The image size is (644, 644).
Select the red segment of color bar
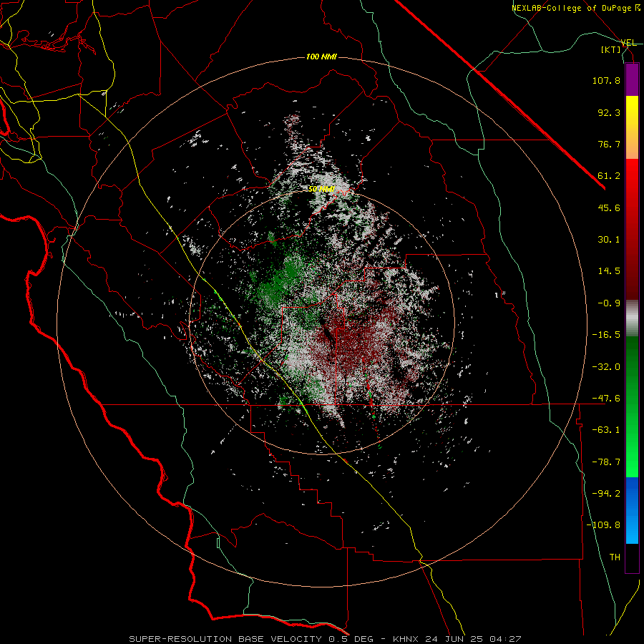click(x=632, y=229)
